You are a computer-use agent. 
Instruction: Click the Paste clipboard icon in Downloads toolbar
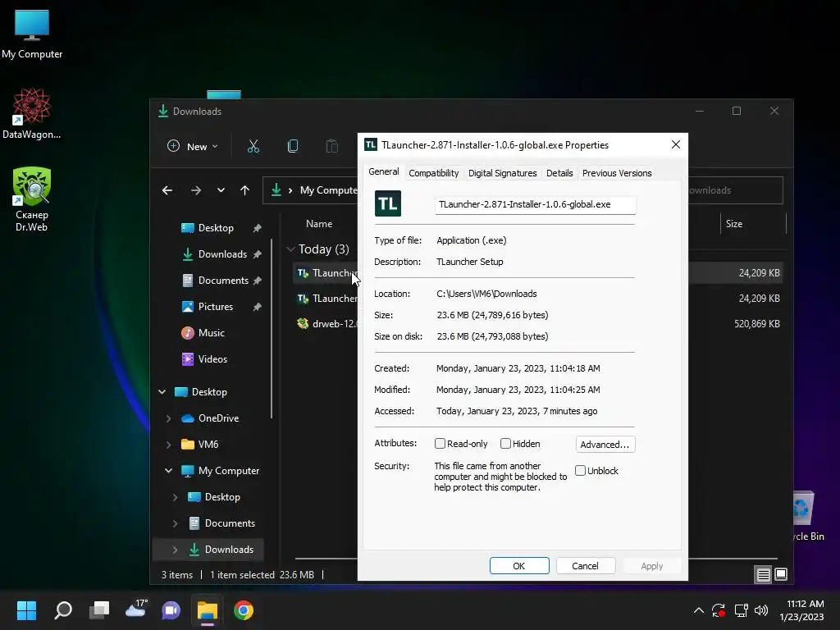[332, 146]
